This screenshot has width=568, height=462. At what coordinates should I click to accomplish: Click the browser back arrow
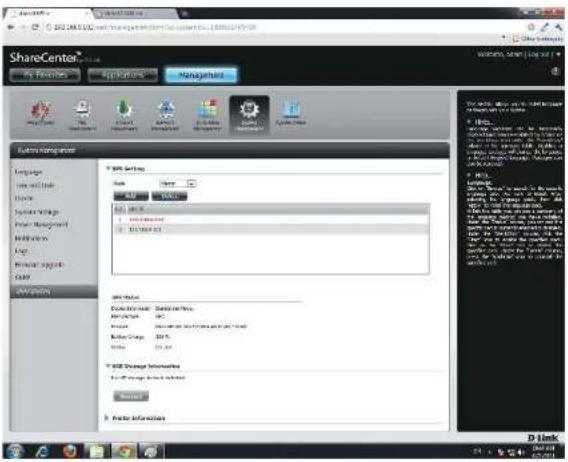coord(11,27)
